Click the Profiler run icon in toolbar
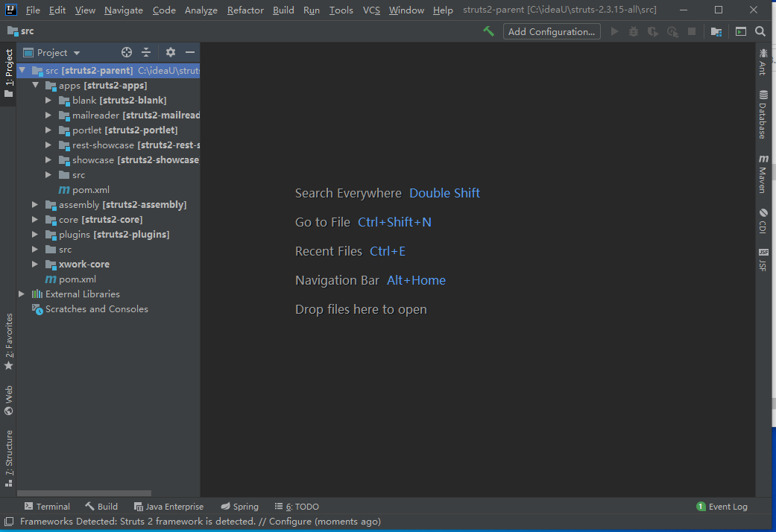The image size is (776, 532). [672, 31]
